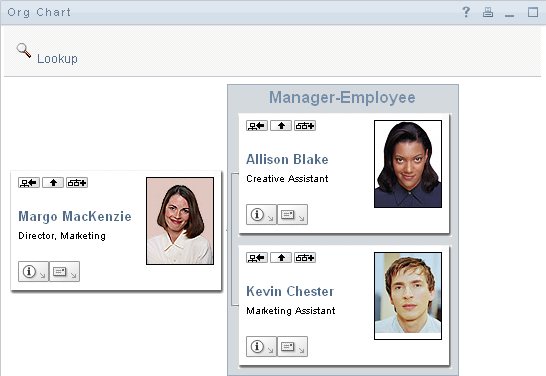Open Kevin Chester identity info button
The height and width of the screenshot is (376, 546).
pyautogui.click(x=261, y=346)
